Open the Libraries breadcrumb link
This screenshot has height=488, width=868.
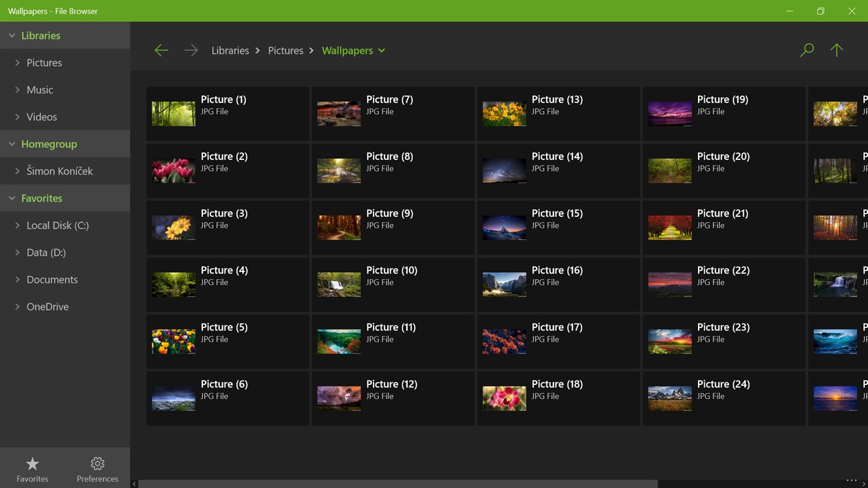pos(230,50)
